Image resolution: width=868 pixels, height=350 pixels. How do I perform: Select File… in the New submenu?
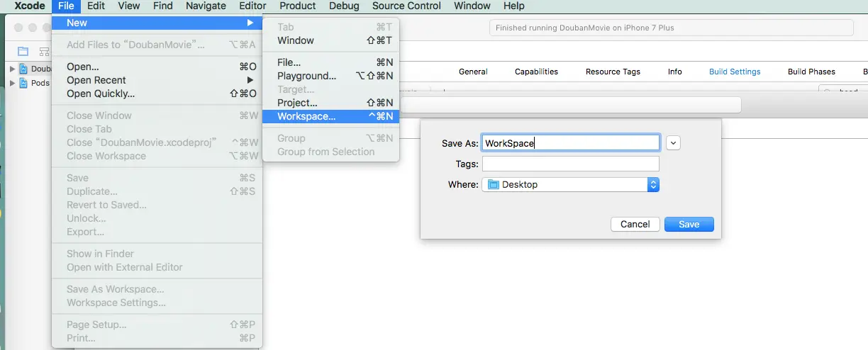330,62
